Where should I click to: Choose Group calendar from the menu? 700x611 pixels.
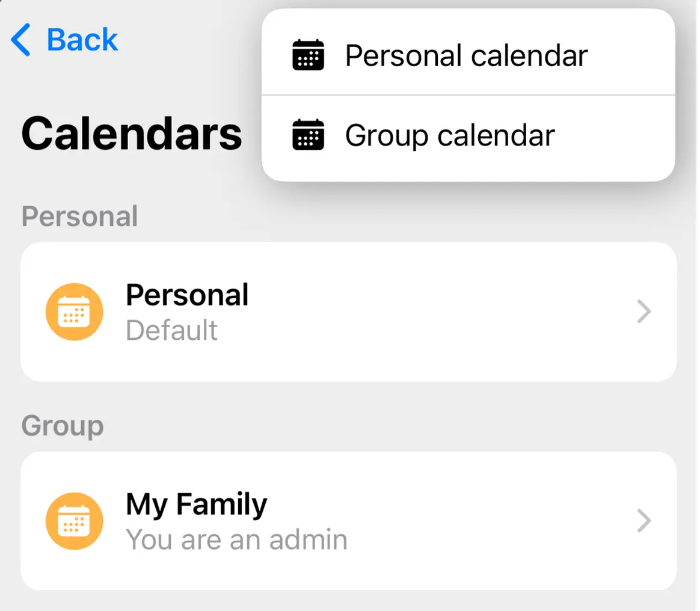pos(449,135)
